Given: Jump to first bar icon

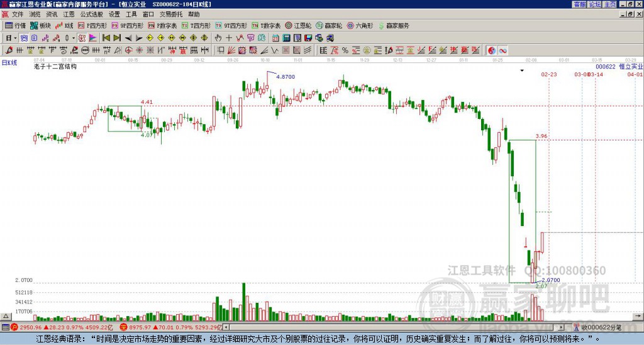Looking at the screenshot, I should (x=106, y=38).
